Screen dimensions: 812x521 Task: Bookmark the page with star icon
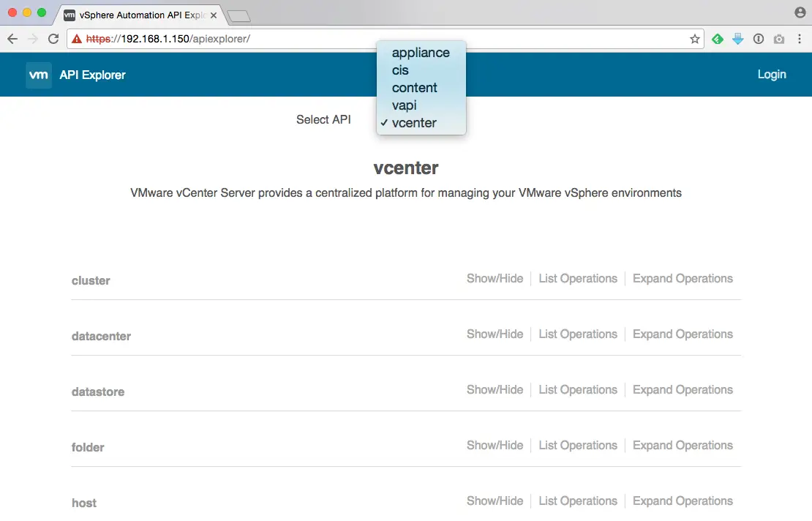[694, 39]
